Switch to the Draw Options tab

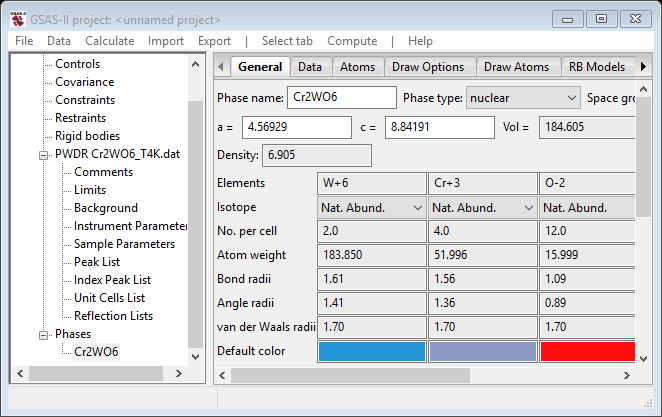click(x=428, y=67)
